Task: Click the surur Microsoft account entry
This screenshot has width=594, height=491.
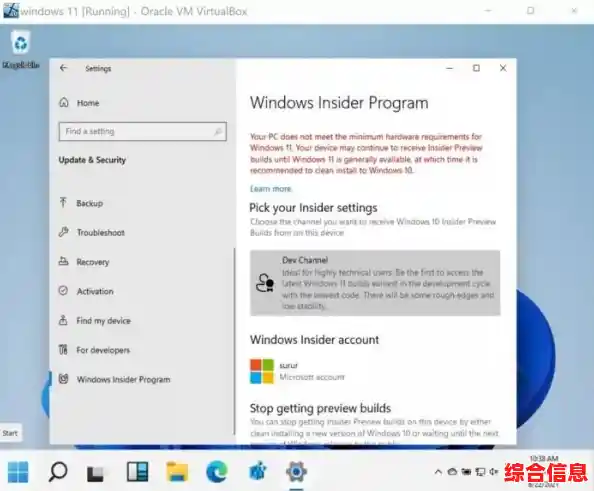Action: click(x=297, y=371)
